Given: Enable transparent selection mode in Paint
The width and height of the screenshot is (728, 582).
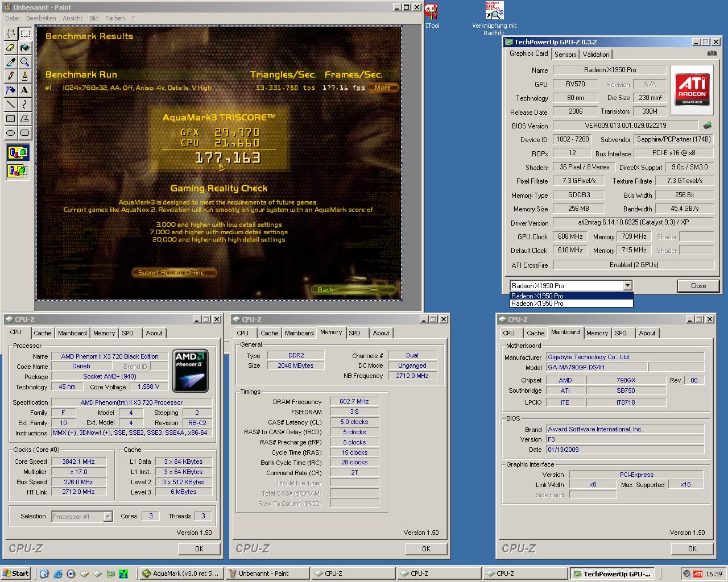Looking at the screenshot, I should tap(18, 169).
